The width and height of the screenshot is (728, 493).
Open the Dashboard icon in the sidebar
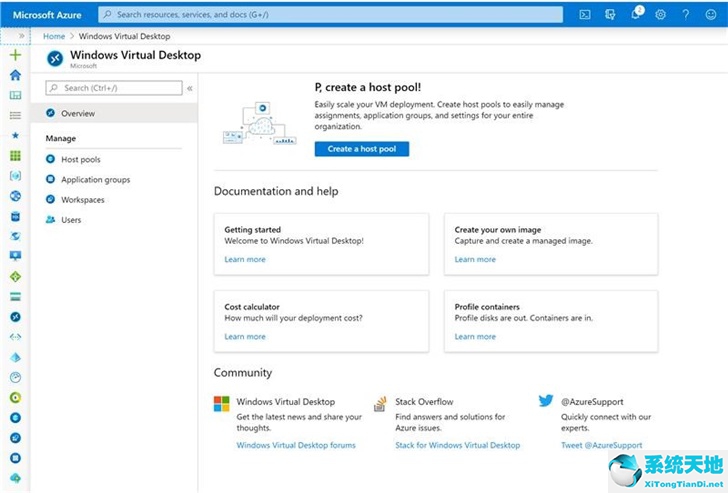click(x=15, y=95)
